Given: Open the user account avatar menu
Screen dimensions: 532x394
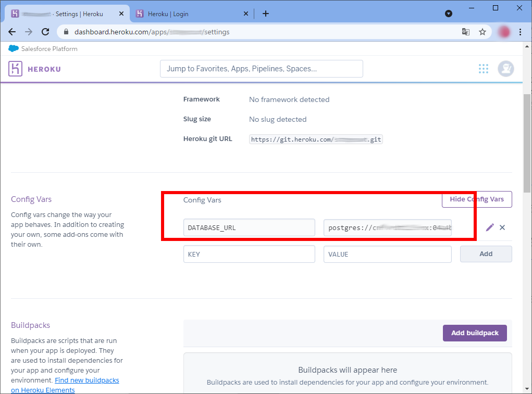Looking at the screenshot, I should [x=505, y=69].
